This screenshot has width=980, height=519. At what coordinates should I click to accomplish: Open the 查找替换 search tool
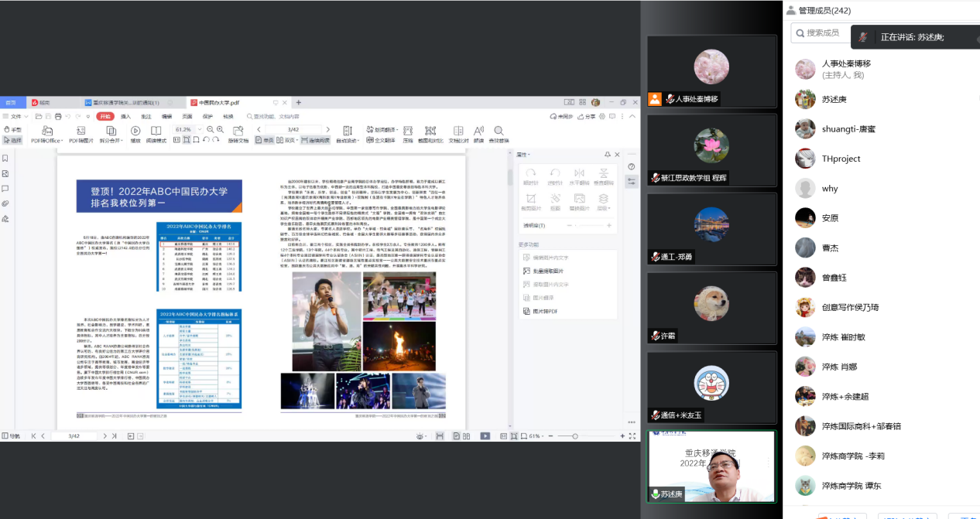499,135
